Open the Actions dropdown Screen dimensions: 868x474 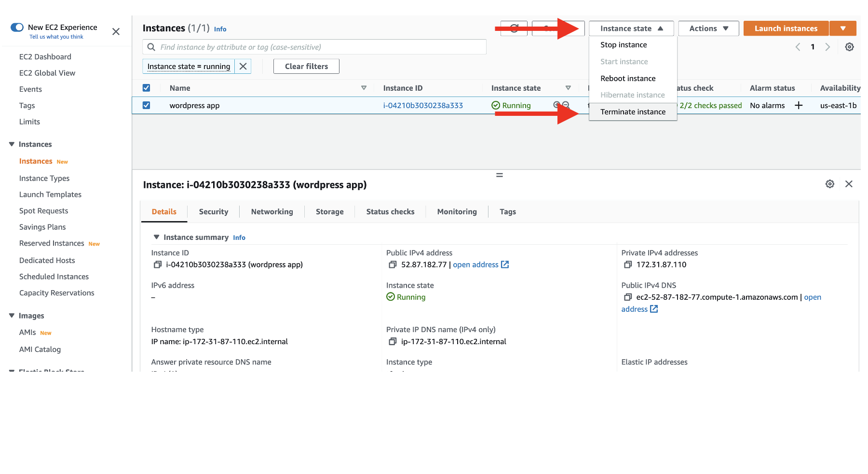(x=708, y=28)
